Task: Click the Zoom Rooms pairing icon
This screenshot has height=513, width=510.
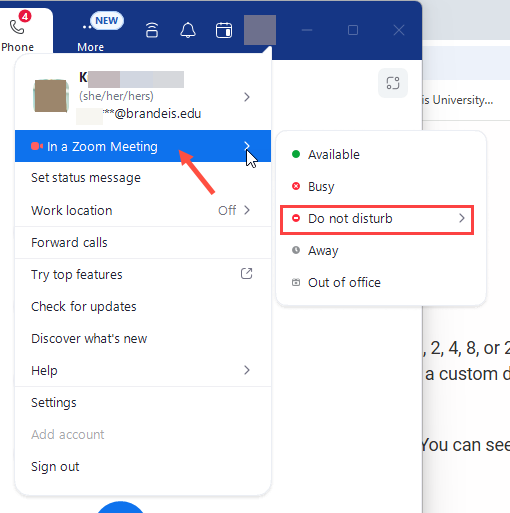Action: [152, 30]
